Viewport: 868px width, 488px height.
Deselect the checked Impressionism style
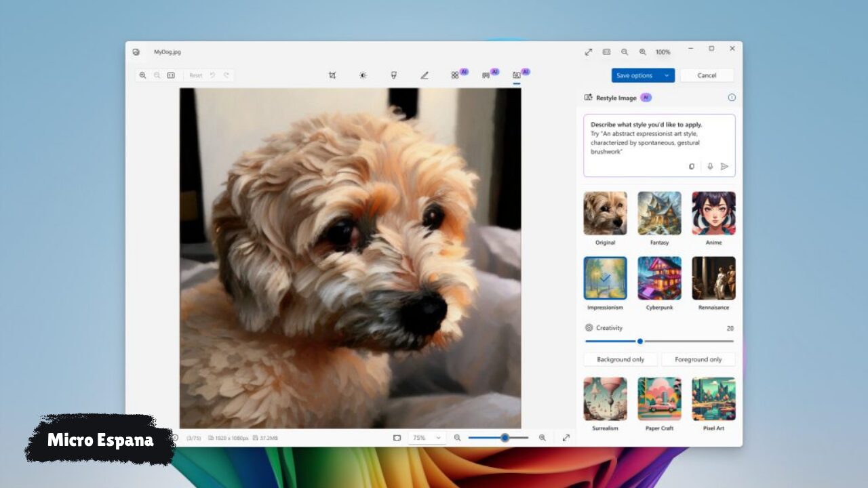coord(605,278)
